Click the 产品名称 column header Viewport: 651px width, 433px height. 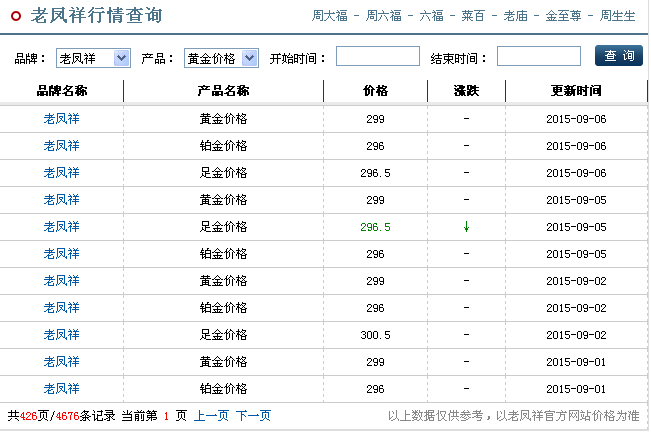(x=223, y=91)
